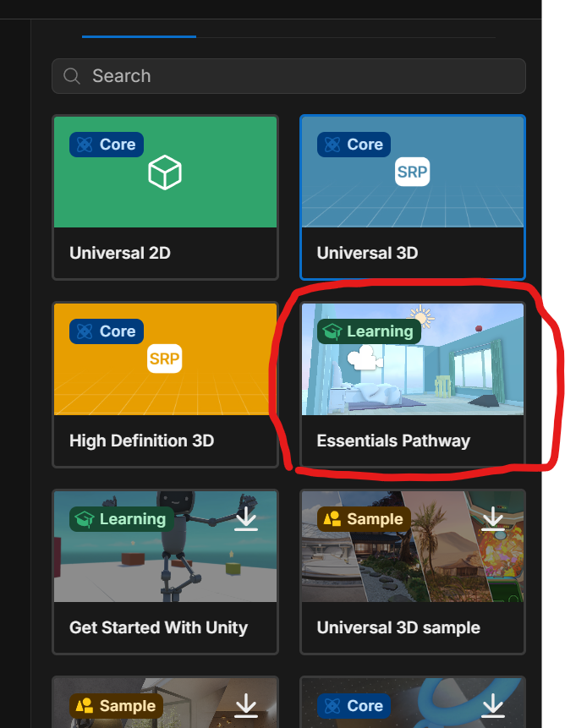Open the Get Started With Unity template
The image size is (565, 728).
165,572
